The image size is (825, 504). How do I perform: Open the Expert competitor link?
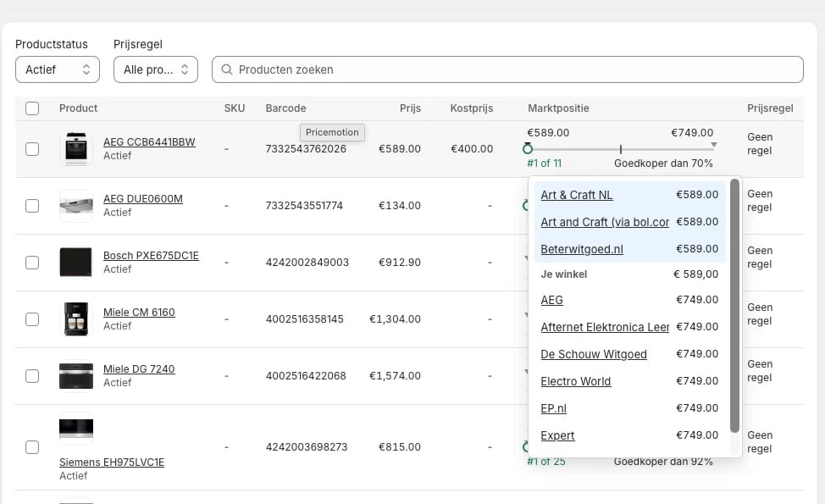pyautogui.click(x=557, y=435)
